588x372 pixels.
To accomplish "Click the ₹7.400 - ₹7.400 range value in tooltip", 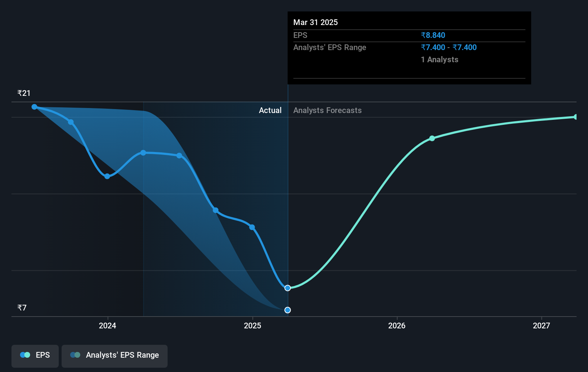I will 449,48.
